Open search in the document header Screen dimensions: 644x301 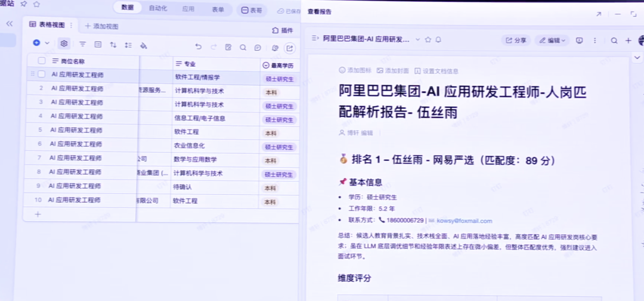tap(614, 41)
